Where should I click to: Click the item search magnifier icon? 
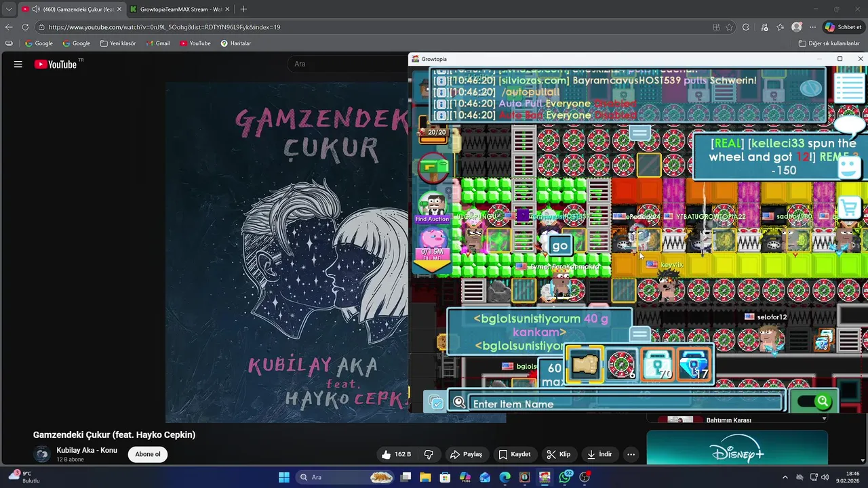point(459,403)
